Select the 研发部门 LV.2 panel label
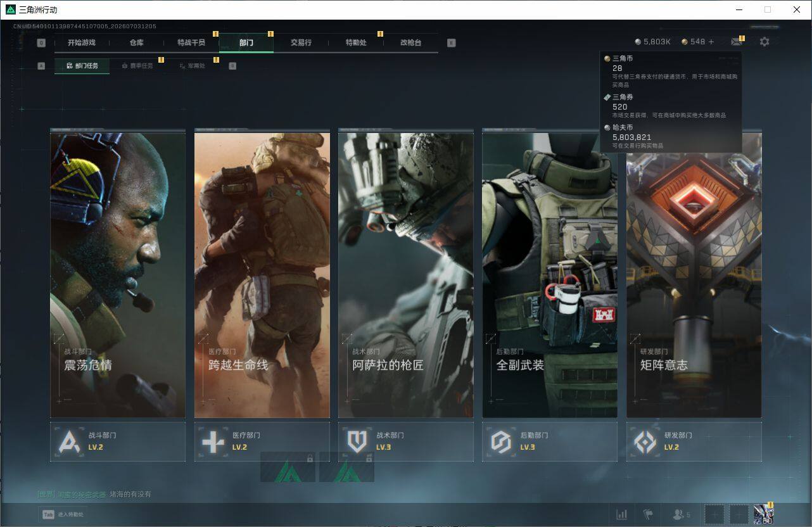Image resolution: width=812 pixels, height=527 pixels. coord(678,441)
